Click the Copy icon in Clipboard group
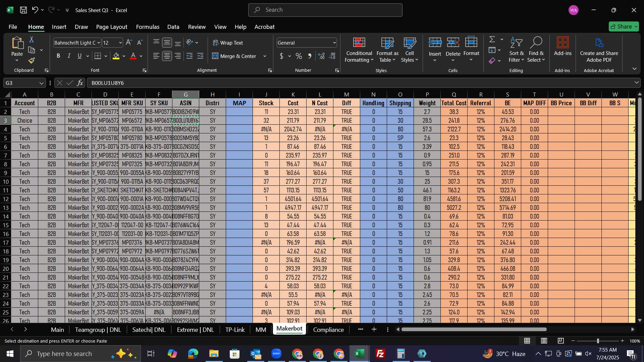The width and height of the screenshot is (644, 362). point(32,50)
